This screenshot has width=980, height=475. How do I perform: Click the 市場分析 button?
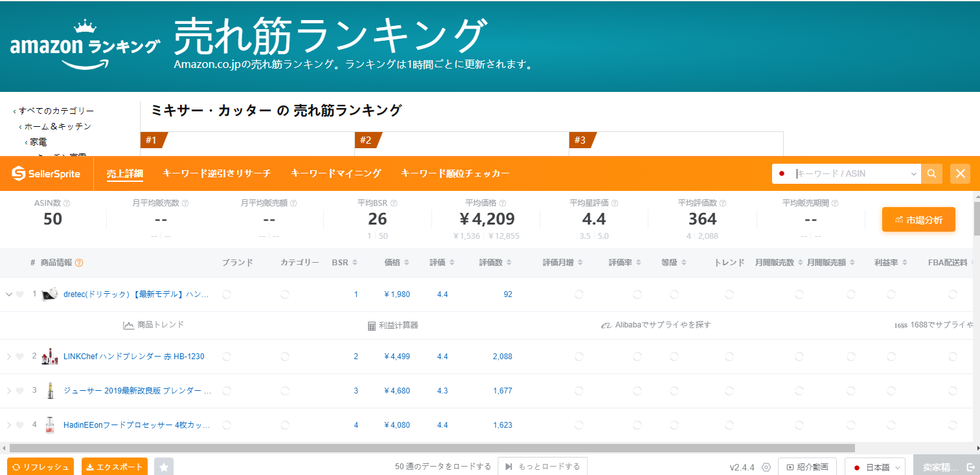tap(918, 219)
